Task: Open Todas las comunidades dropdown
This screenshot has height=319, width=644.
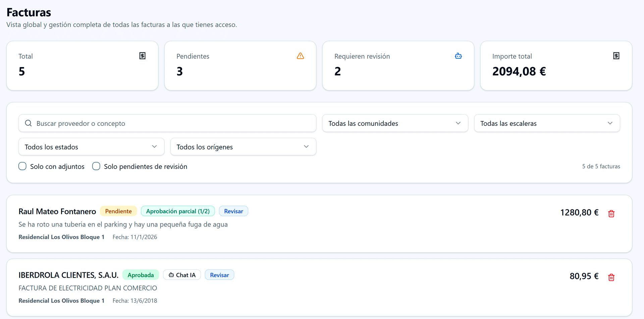Action: [x=395, y=123]
